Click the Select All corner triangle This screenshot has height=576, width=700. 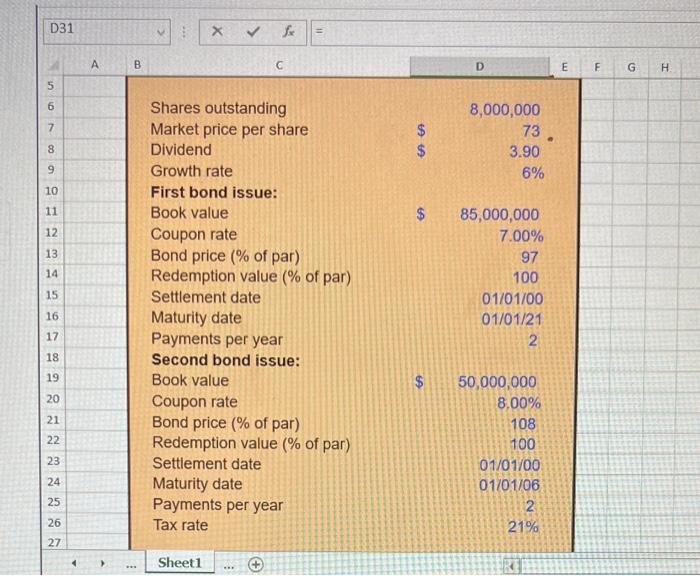point(54,66)
